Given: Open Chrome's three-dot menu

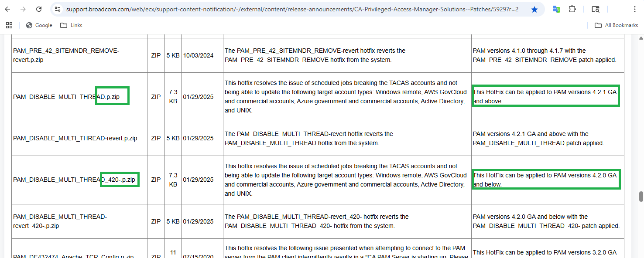Looking at the screenshot, I should [x=634, y=9].
